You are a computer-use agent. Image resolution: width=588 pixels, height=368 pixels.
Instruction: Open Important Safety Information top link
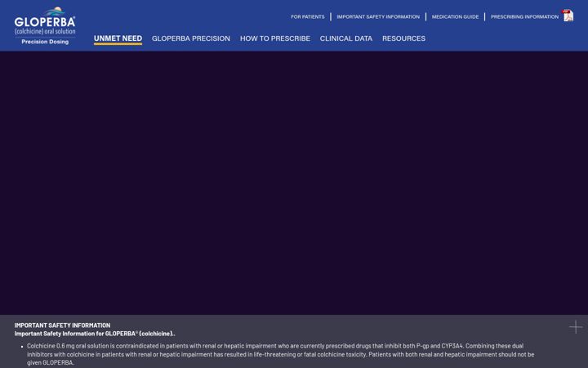[378, 16]
